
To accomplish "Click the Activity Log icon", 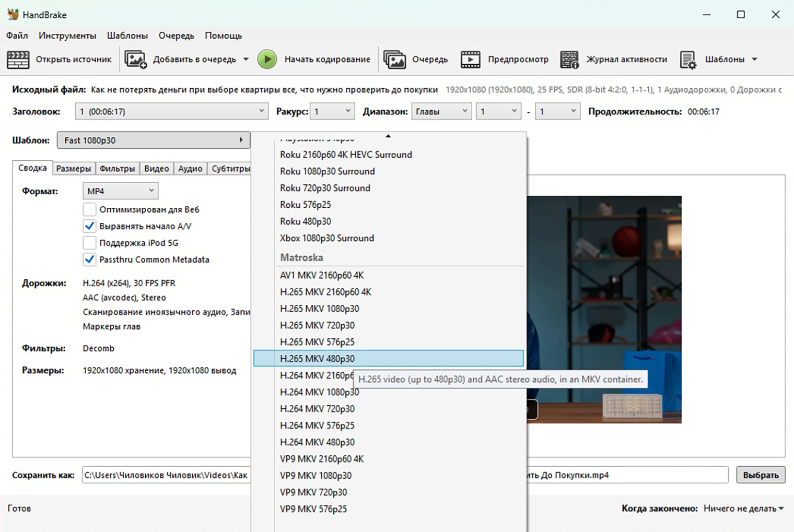I will pos(569,60).
